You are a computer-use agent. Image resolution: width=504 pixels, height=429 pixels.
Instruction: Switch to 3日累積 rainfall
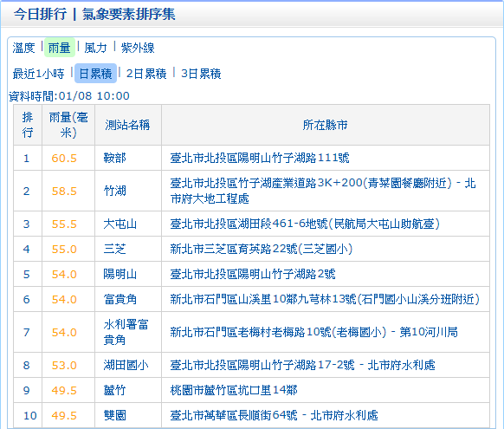click(201, 74)
